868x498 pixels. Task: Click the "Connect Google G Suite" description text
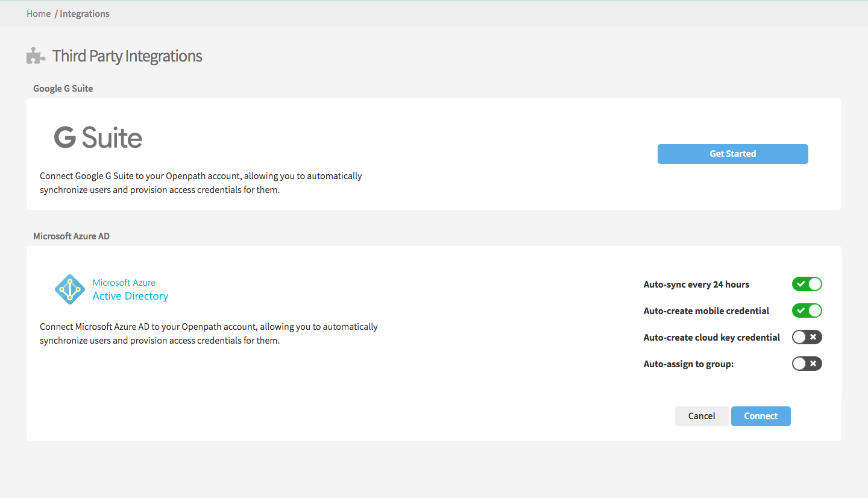[201, 183]
